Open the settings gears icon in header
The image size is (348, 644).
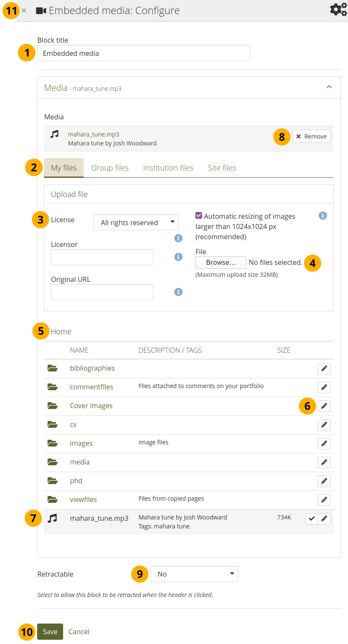pyautogui.click(x=338, y=9)
